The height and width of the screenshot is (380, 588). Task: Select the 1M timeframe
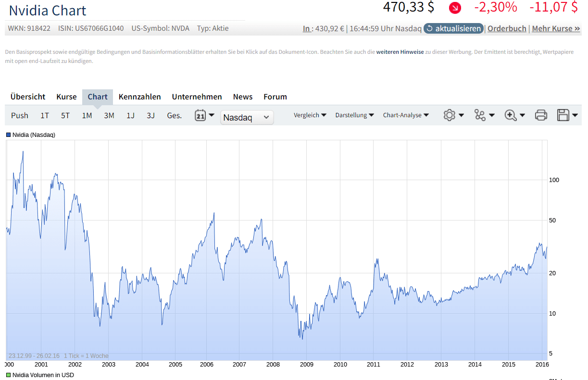pyautogui.click(x=87, y=115)
